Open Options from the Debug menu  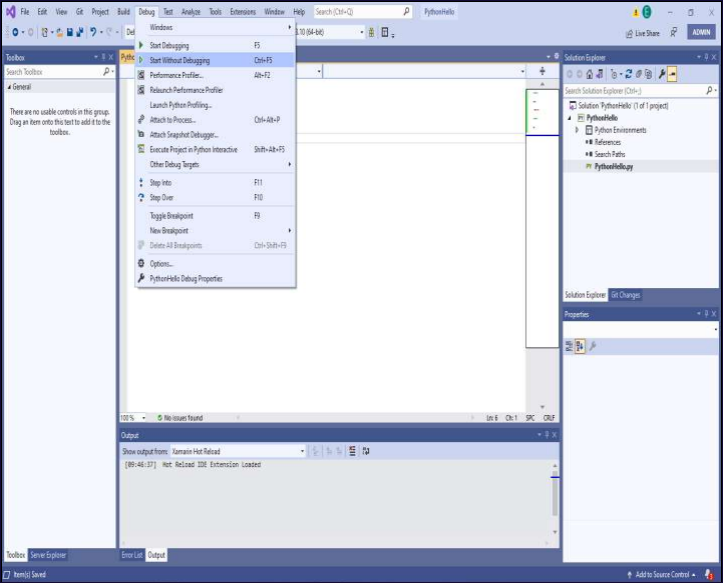(215, 264)
